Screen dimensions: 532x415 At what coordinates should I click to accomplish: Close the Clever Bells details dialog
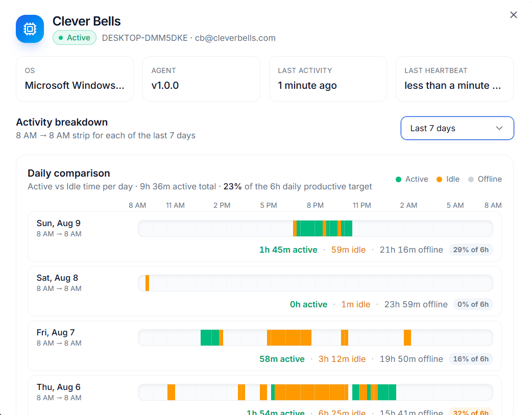click(x=513, y=15)
